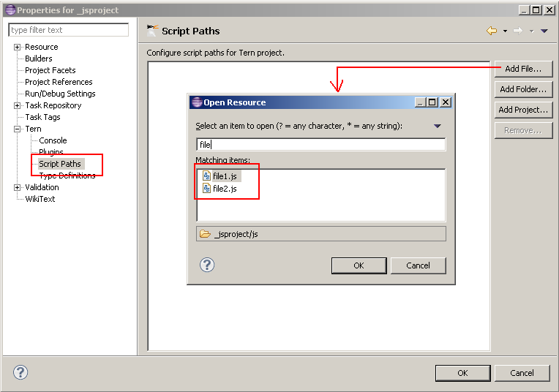Click the resource name search field

tap(320, 145)
